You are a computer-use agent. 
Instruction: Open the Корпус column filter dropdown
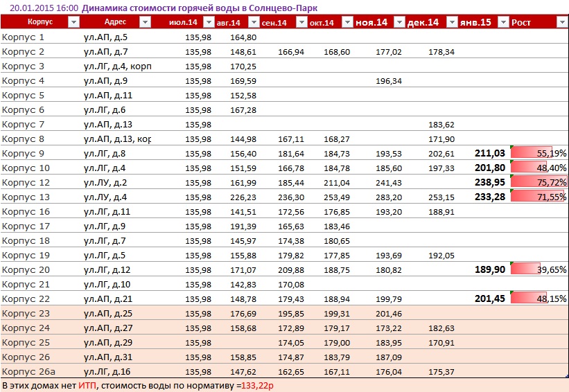point(73,22)
